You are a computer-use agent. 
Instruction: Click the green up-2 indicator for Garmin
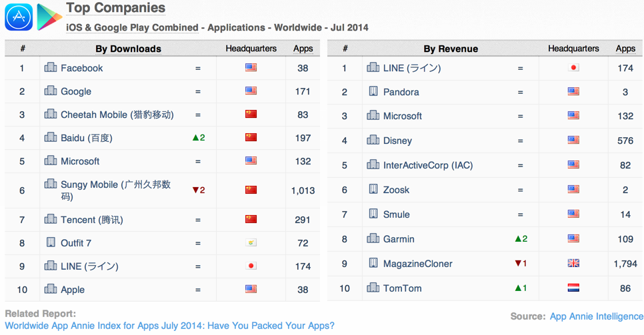pos(521,239)
